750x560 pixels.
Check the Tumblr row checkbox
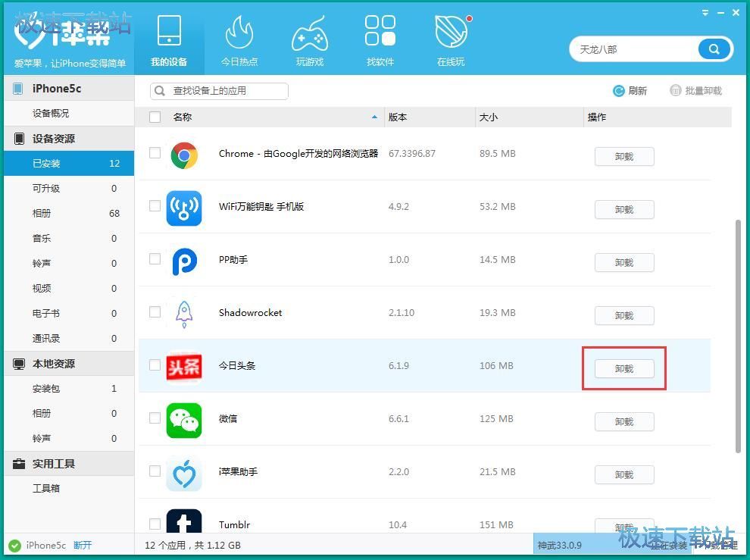pyautogui.click(x=155, y=524)
